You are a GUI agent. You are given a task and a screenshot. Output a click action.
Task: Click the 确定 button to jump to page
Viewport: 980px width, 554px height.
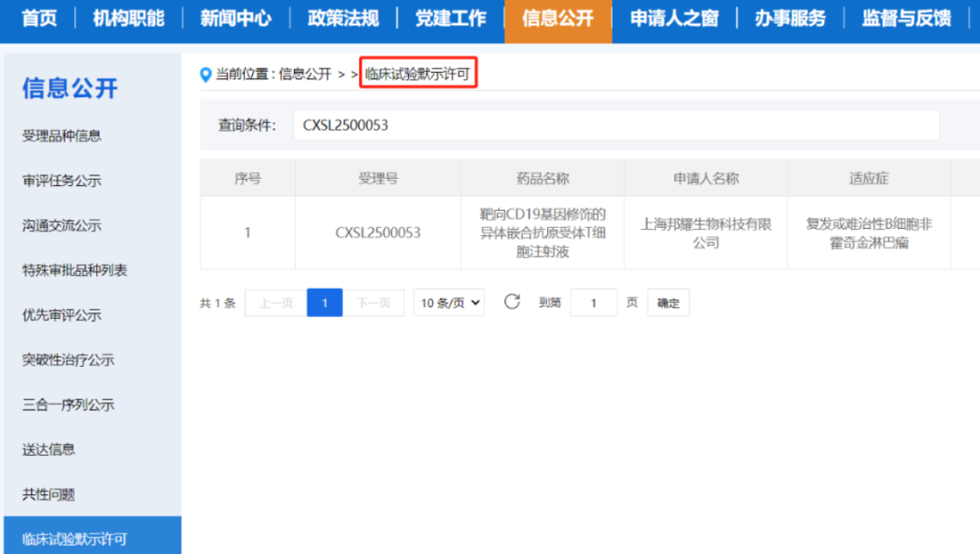coord(668,302)
